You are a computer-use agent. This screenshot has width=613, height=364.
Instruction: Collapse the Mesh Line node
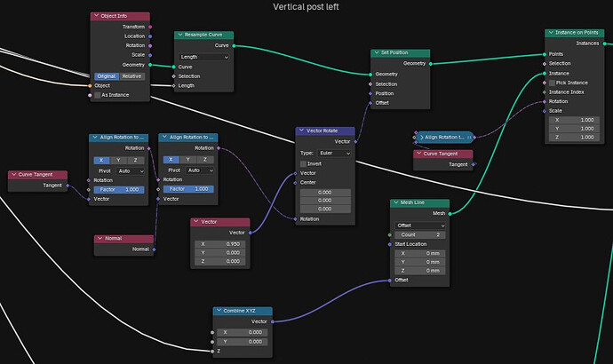tap(396, 202)
